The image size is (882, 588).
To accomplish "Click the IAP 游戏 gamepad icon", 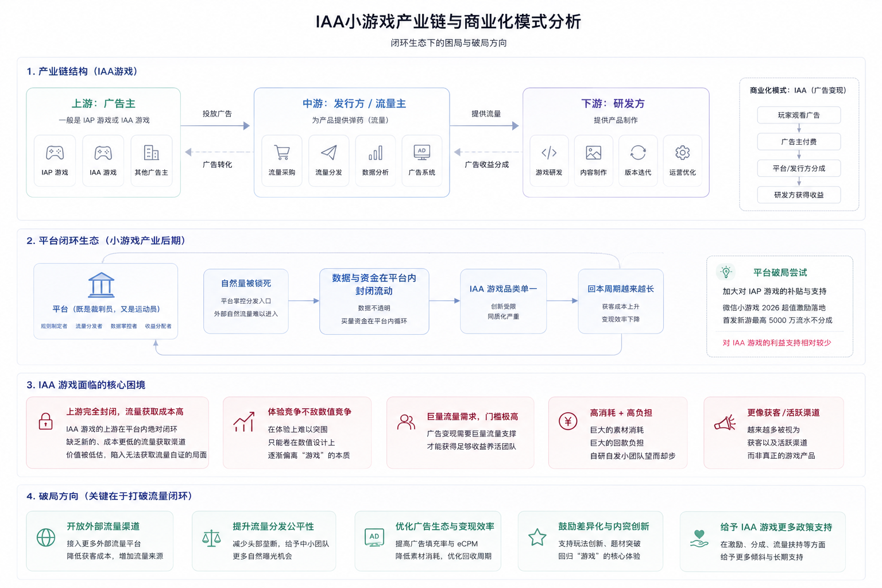I will click(x=55, y=153).
